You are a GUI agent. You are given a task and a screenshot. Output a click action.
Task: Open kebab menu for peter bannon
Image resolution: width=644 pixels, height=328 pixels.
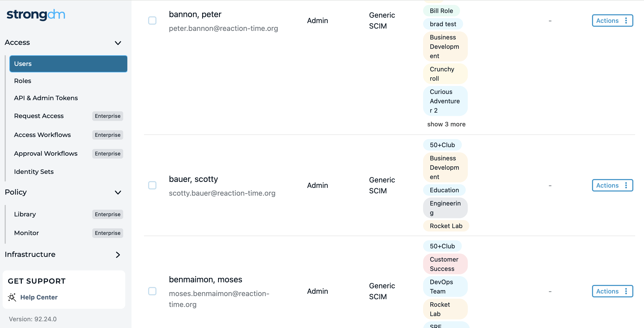point(626,20)
